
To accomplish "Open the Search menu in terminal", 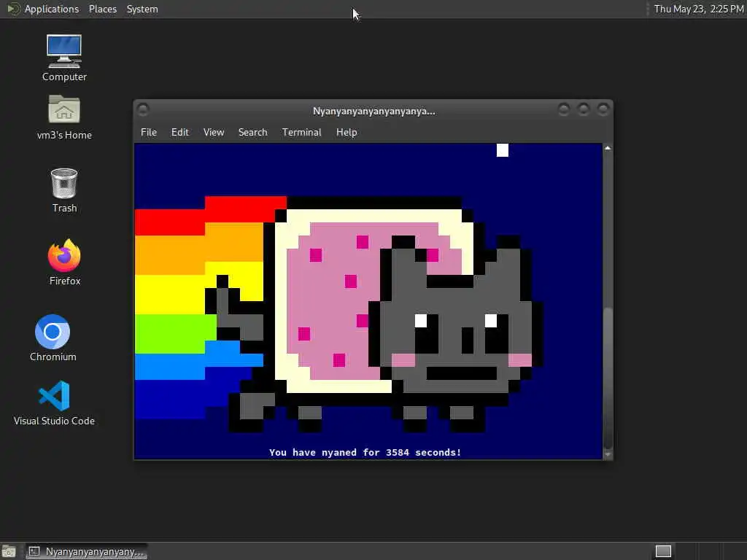I will 252,133.
